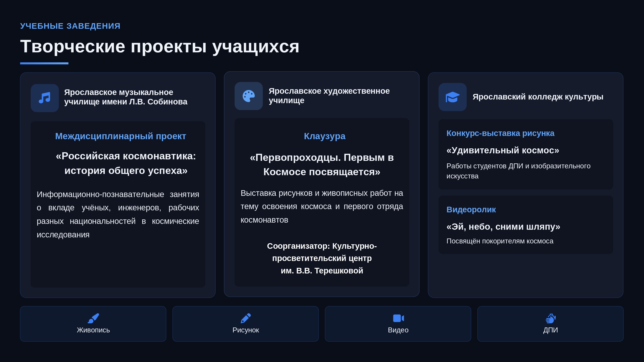Click the Видеоролик heading

pos(471,210)
